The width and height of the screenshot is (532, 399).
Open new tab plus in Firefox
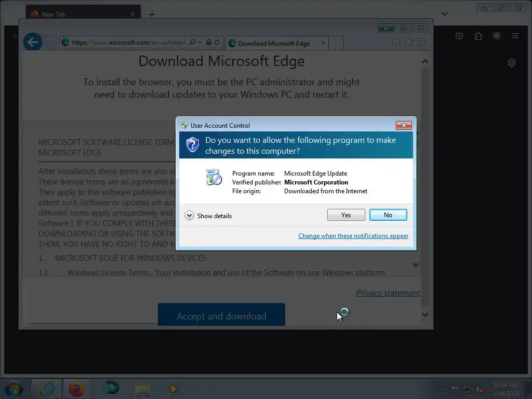tap(152, 14)
